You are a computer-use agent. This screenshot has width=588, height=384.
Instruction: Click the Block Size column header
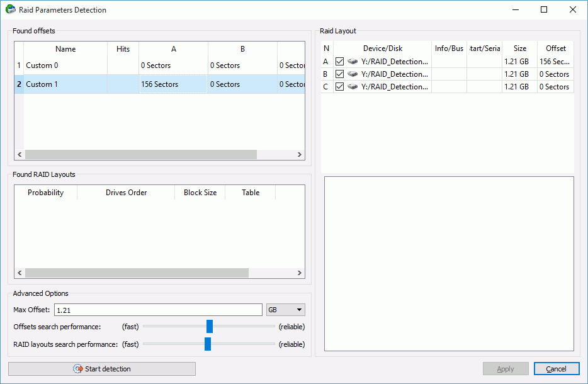(200, 193)
